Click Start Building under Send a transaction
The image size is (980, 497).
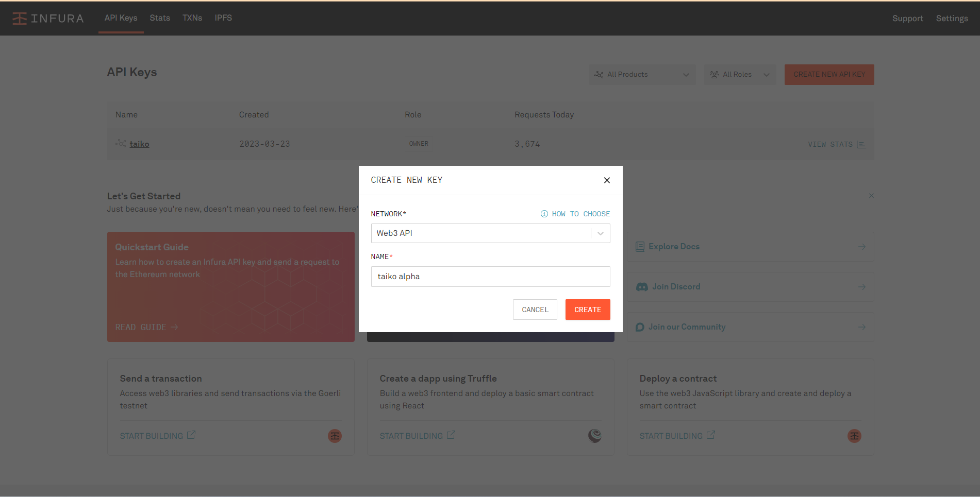click(x=157, y=436)
